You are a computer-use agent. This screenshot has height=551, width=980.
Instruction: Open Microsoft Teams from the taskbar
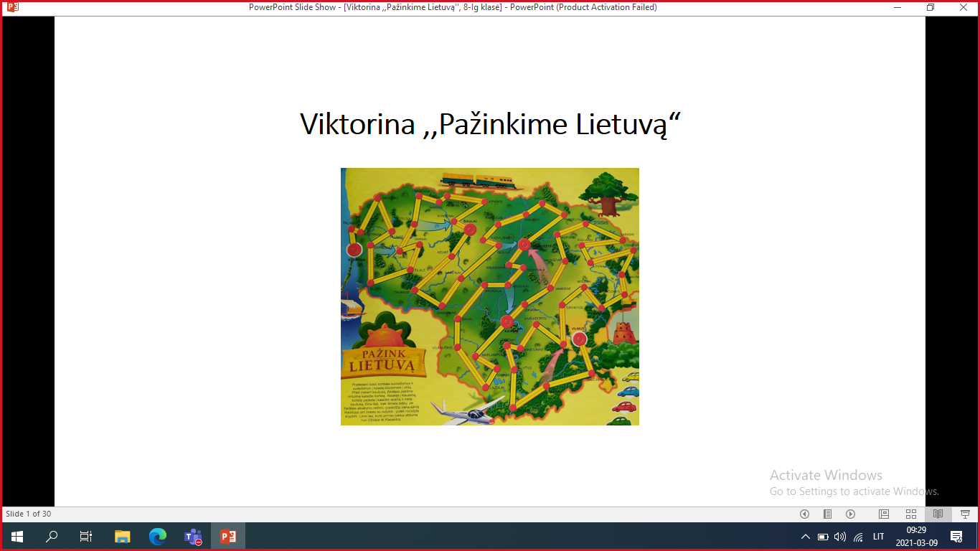tap(193, 536)
